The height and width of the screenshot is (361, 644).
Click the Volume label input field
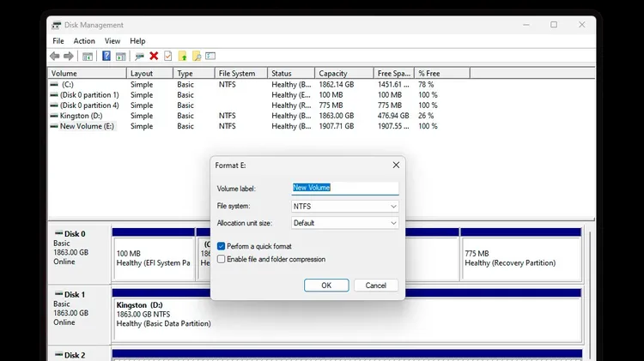click(344, 189)
